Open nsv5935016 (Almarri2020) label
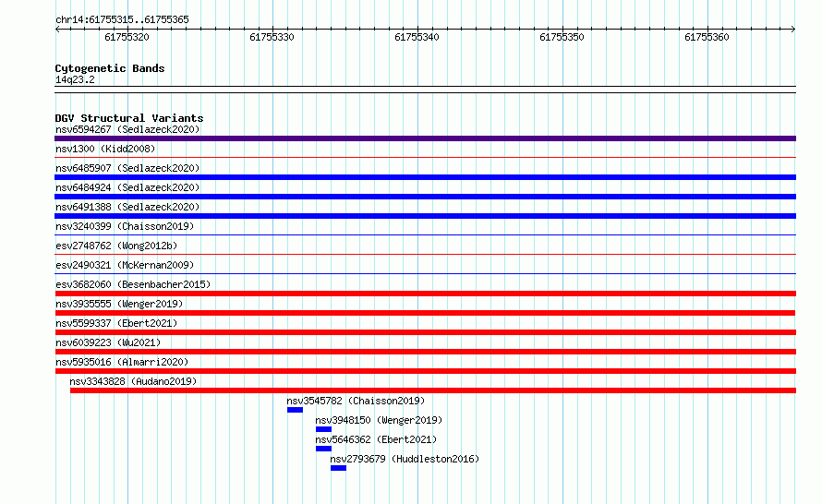822x504 pixels. (122, 362)
